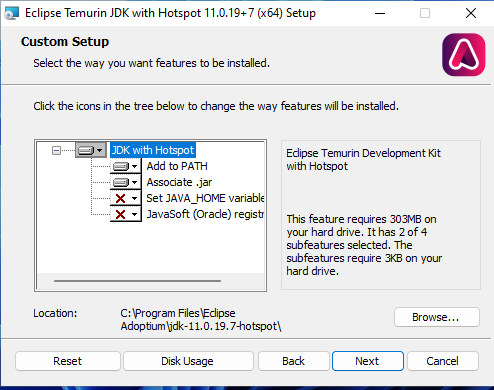The width and height of the screenshot is (494, 390).
Task: Select the Add to PATH feature
Action: [177, 166]
